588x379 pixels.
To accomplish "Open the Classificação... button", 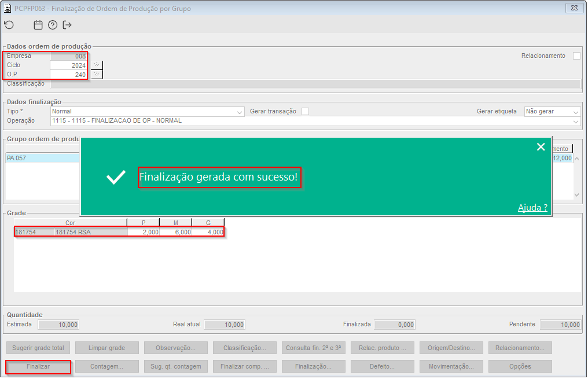I will click(245, 348).
